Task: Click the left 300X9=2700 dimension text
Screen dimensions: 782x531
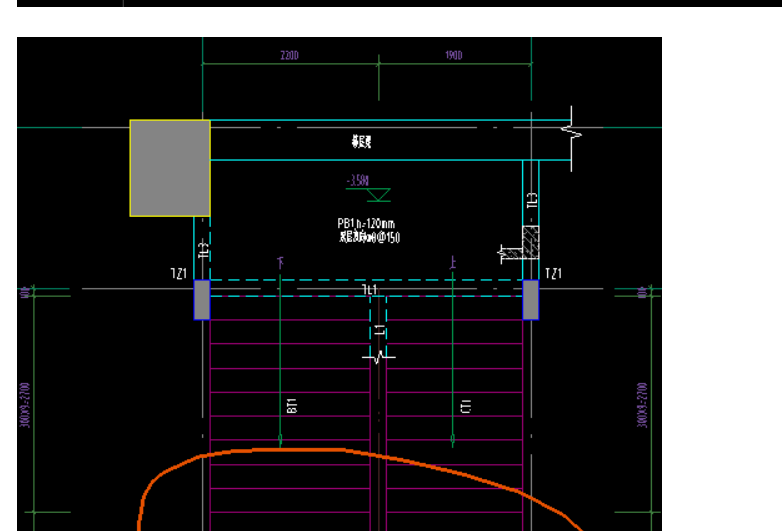Action: [x=25, y=405]
